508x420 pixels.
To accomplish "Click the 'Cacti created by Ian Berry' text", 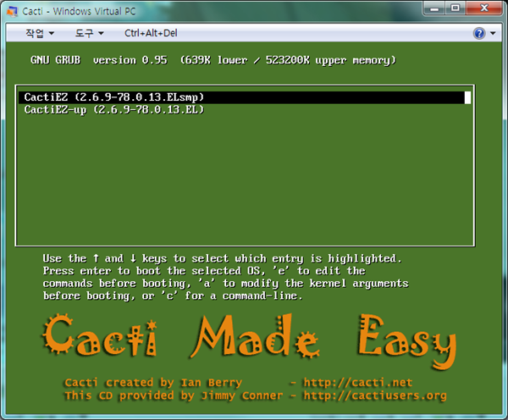I will 153,383.
